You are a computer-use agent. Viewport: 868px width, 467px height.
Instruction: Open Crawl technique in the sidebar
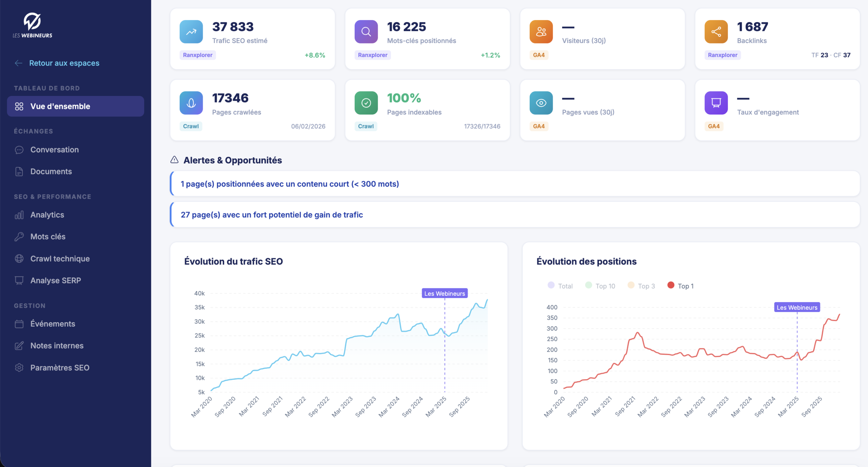click(x=60, y=258)
